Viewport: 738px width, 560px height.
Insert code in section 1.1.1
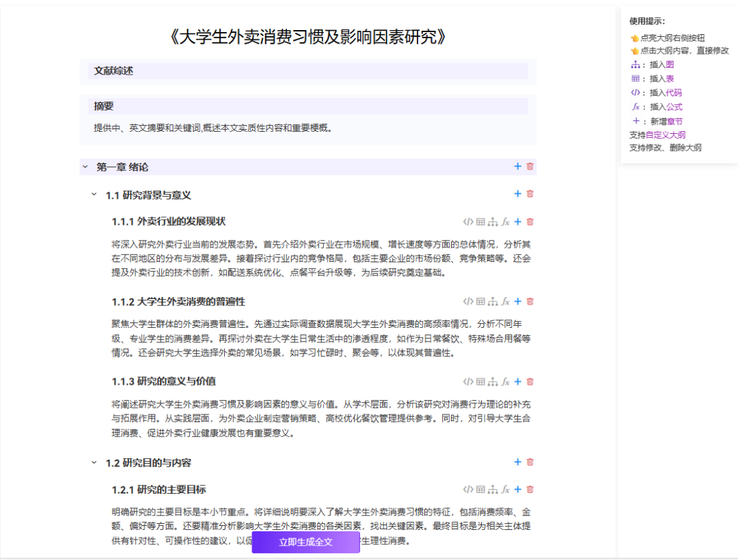tap(468, 221)
